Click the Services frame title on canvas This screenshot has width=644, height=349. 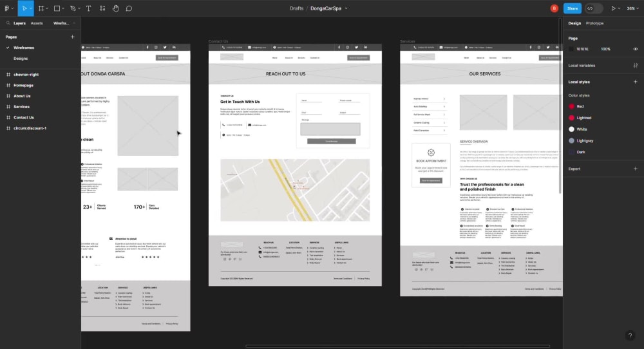click(408, 41)
